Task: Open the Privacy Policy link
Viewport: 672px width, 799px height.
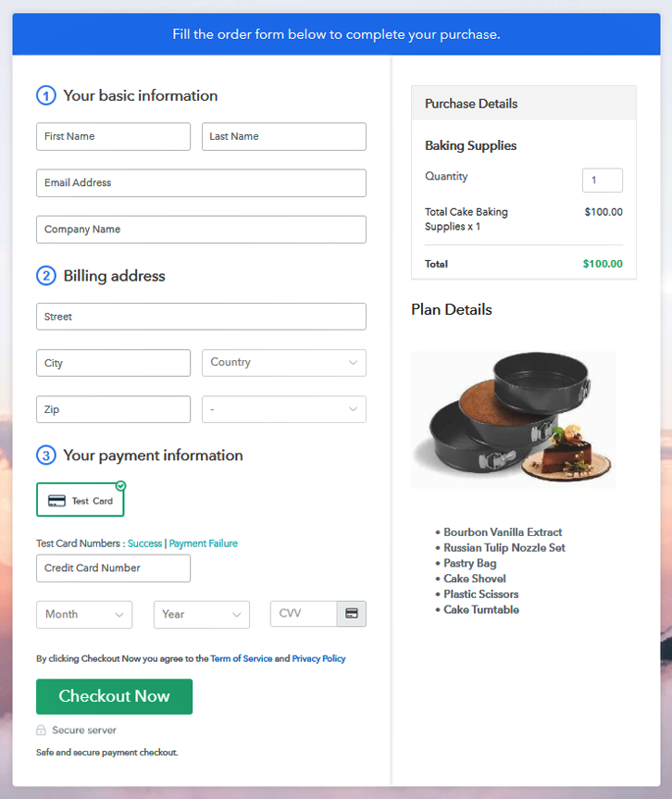Action: pyautogui.click(x=318, y=659)
